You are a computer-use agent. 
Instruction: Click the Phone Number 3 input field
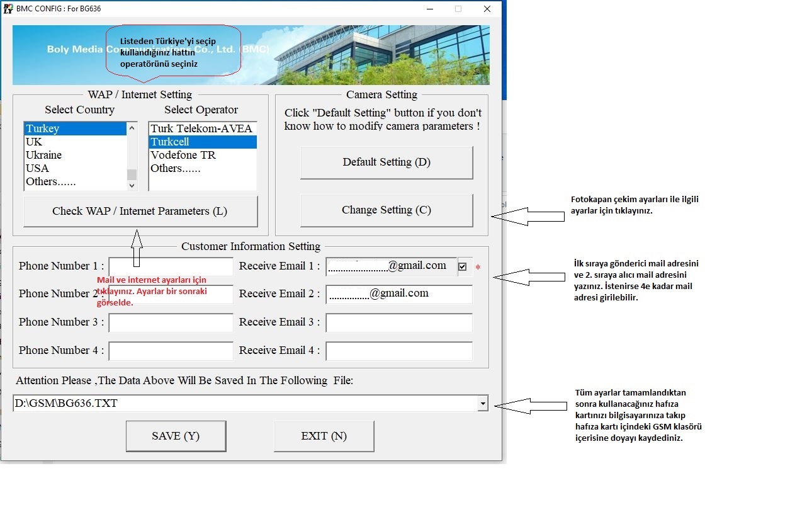pyautogui.click(x=171, y=323)
